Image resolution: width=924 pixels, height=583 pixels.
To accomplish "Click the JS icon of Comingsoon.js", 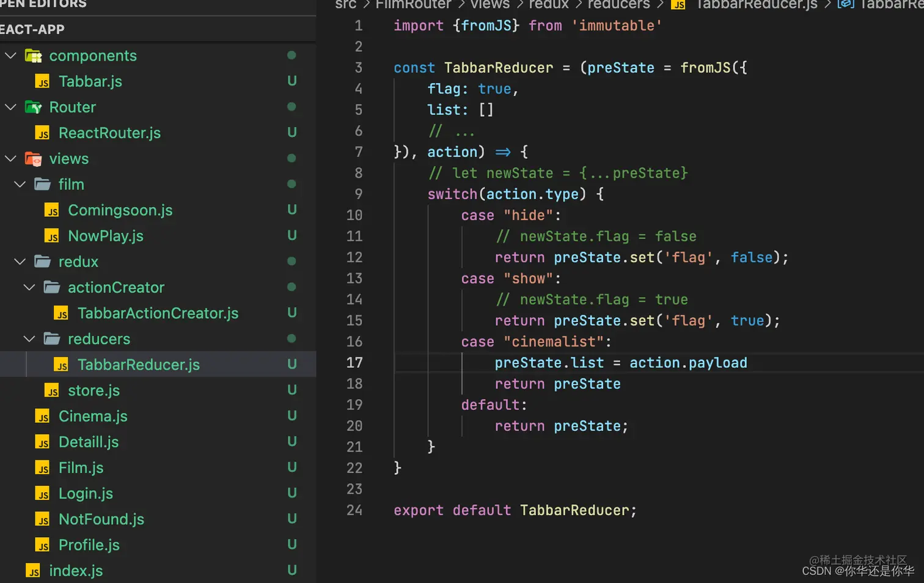I will 52,211.
